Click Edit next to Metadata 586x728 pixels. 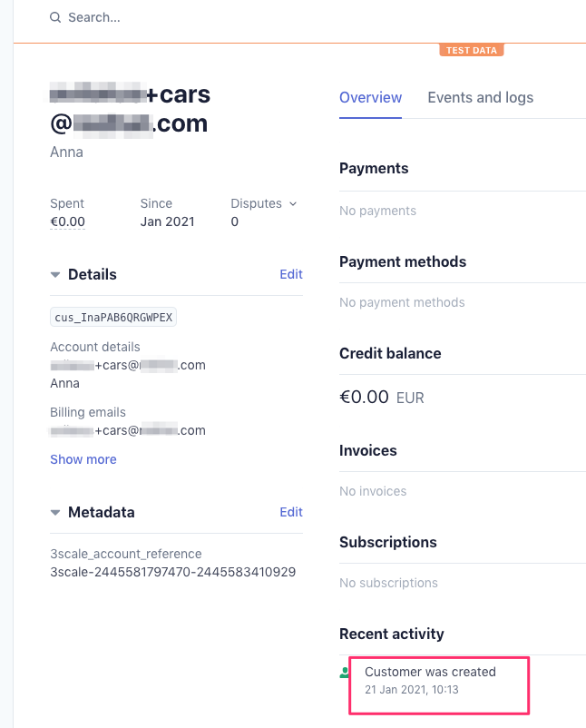click(x=291, y=512)
